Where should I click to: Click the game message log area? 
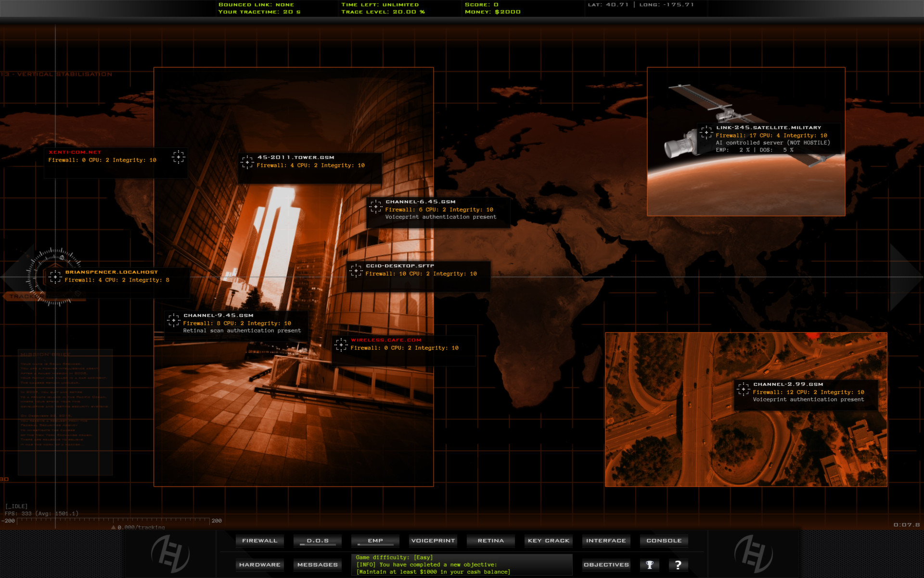(462, 565)
